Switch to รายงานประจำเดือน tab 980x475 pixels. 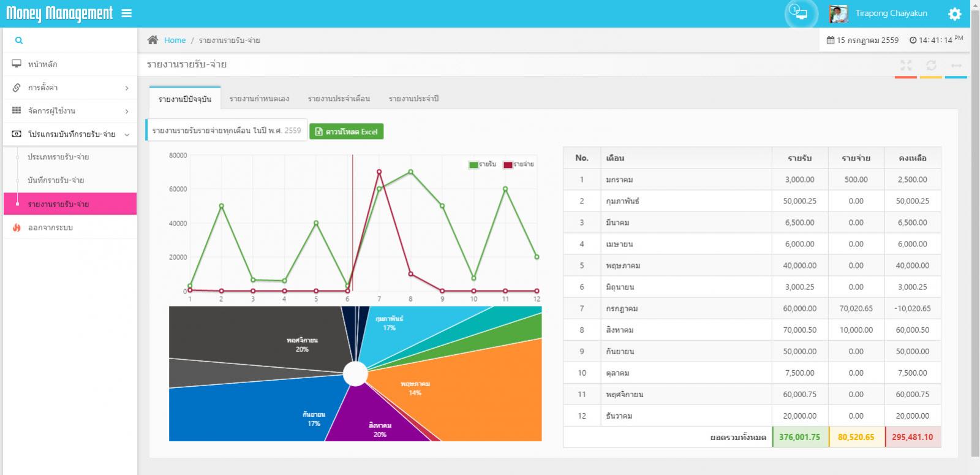(x=339, y=99)
